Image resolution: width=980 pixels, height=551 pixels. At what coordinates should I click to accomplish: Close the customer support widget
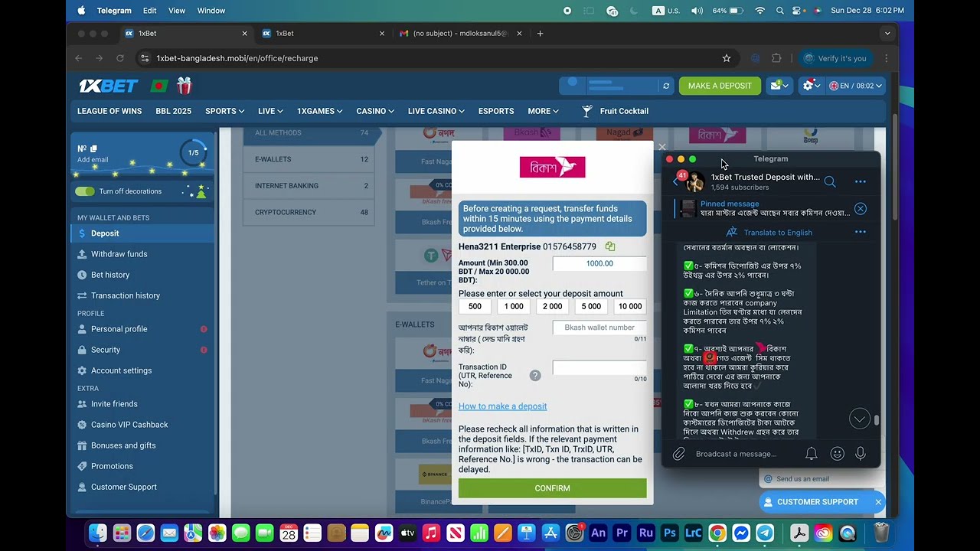click(x=878, y=502)
